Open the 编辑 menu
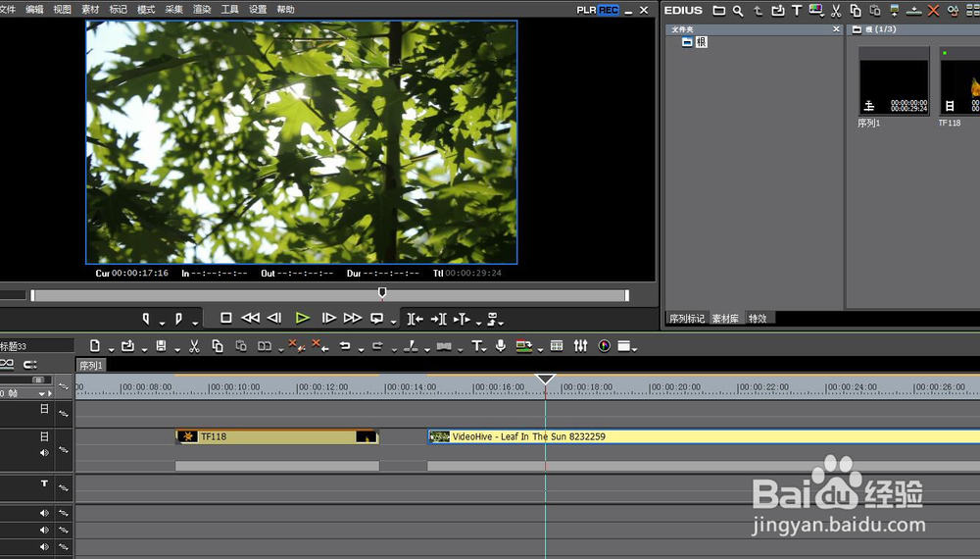 pyautogui.click(x=34, y=10)
